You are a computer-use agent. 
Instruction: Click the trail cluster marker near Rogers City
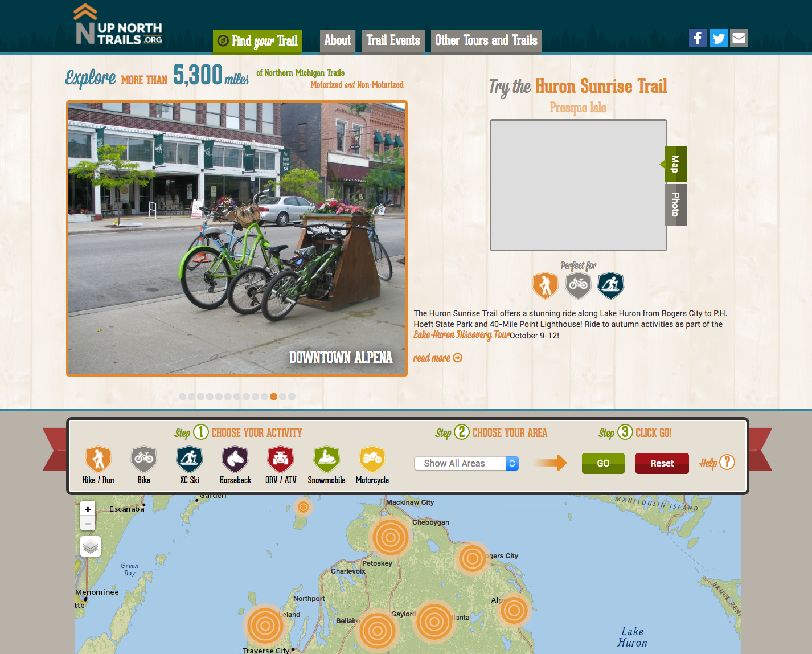(x=472, y=559)
